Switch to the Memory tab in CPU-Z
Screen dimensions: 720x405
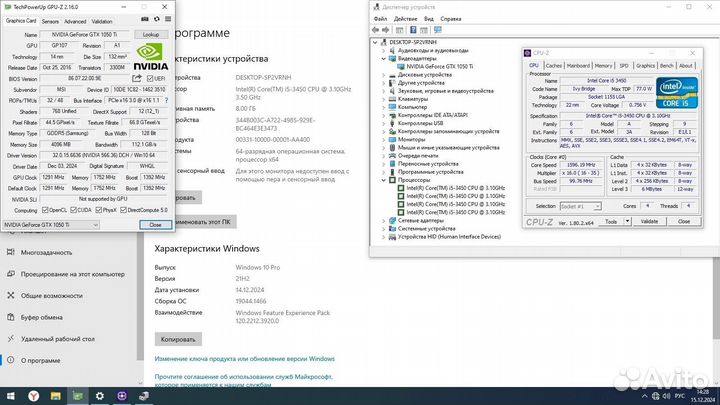(x=603, y=66)
